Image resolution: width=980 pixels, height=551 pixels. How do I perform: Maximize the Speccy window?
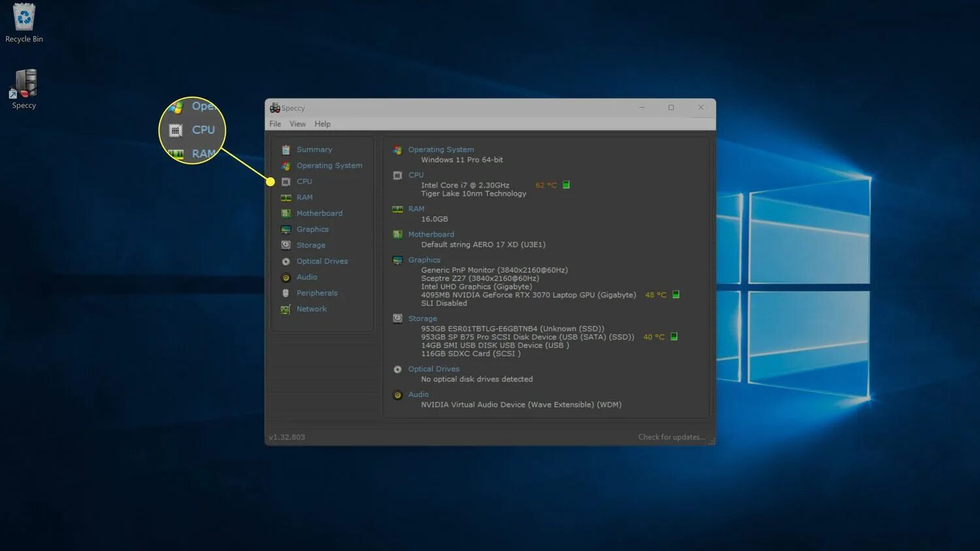(671, 108)
